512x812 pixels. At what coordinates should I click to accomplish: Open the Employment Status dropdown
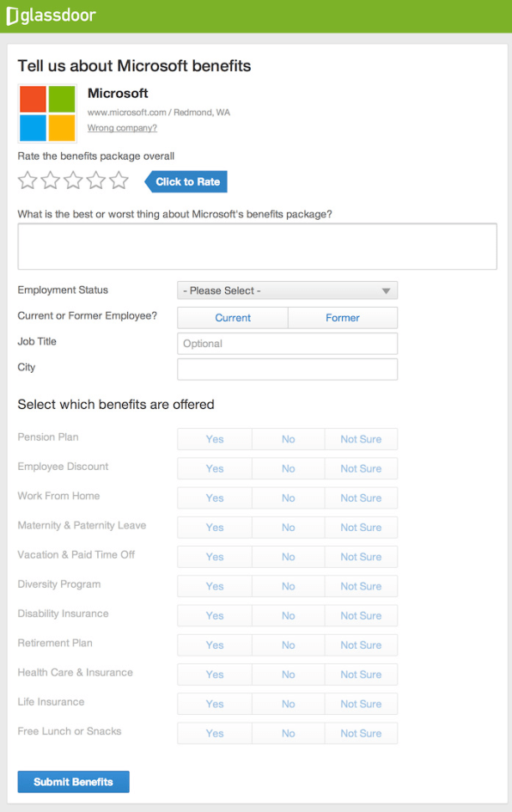287,290
